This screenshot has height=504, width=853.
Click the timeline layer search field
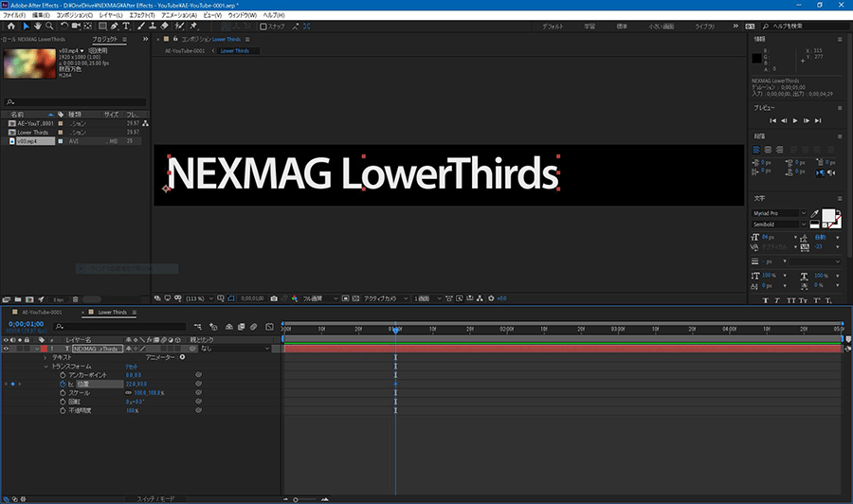[x=119, y=327]
